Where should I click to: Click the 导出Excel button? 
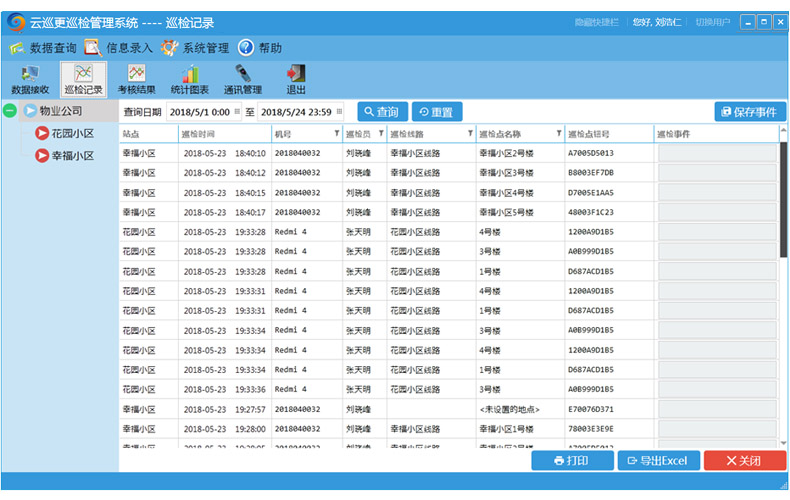[x=659, y=461]
